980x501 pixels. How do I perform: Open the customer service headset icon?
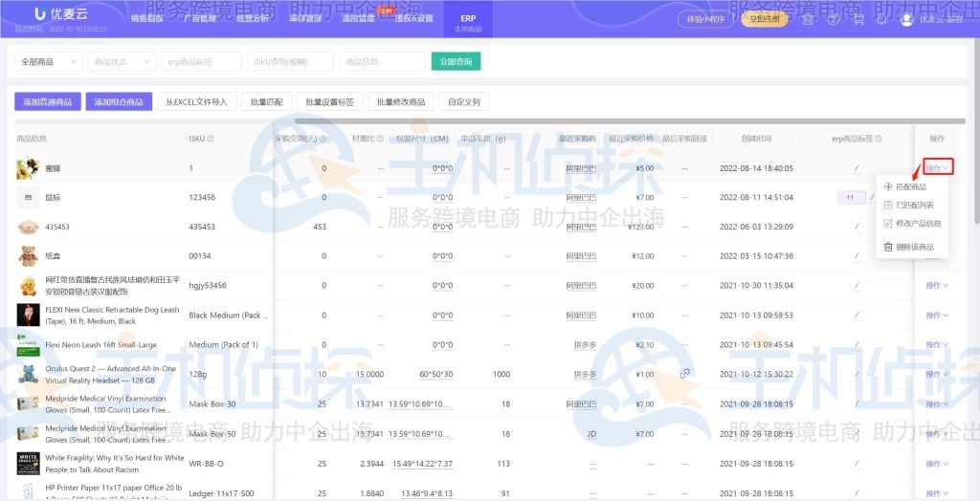tap(808, 19)
